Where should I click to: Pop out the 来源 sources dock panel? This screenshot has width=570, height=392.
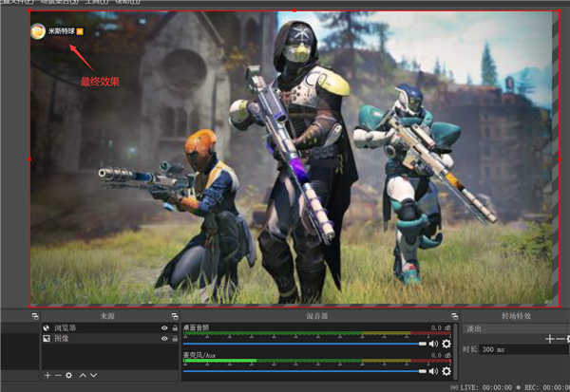coord(174,315)
